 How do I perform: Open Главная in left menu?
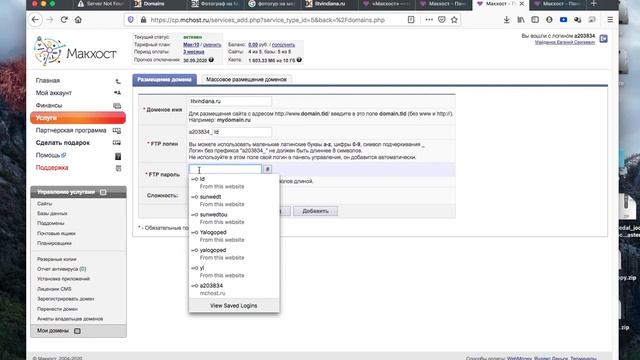pos(48,80)
